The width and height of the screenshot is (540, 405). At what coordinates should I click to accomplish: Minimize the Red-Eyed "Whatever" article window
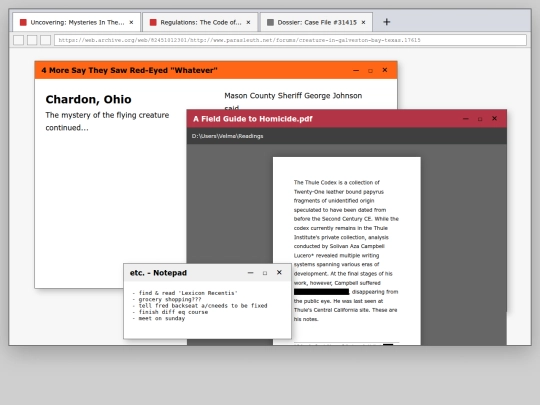pyautogui.click(x=356, y=70)
